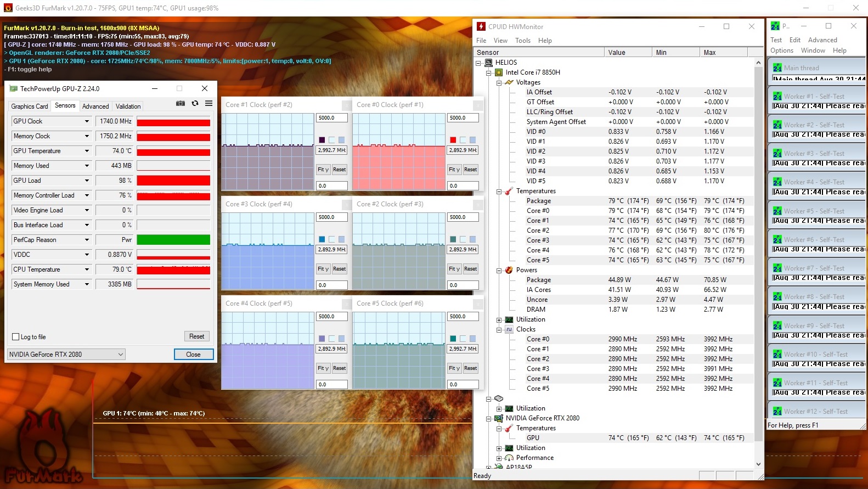This screenshot has height=489, width=868.
Task: Open the CPU Temperature sensor dropdown
Action: coord(87,269)
